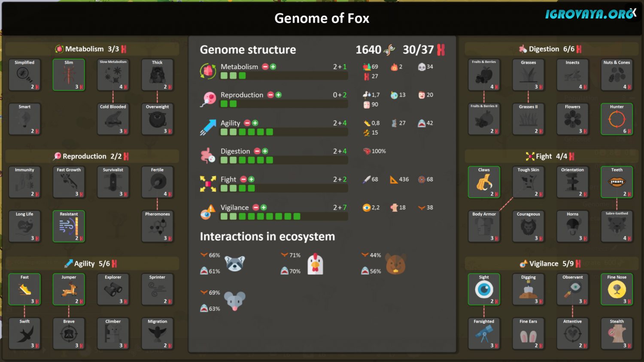Select the Resistant reproduction gene
The width and height of the screenshot is (644, 362).
pyautogui.click(x=69, y=226)
